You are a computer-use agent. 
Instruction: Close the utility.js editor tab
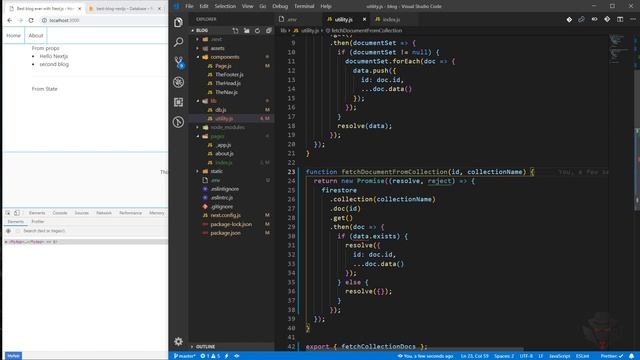tap(364, 19)
